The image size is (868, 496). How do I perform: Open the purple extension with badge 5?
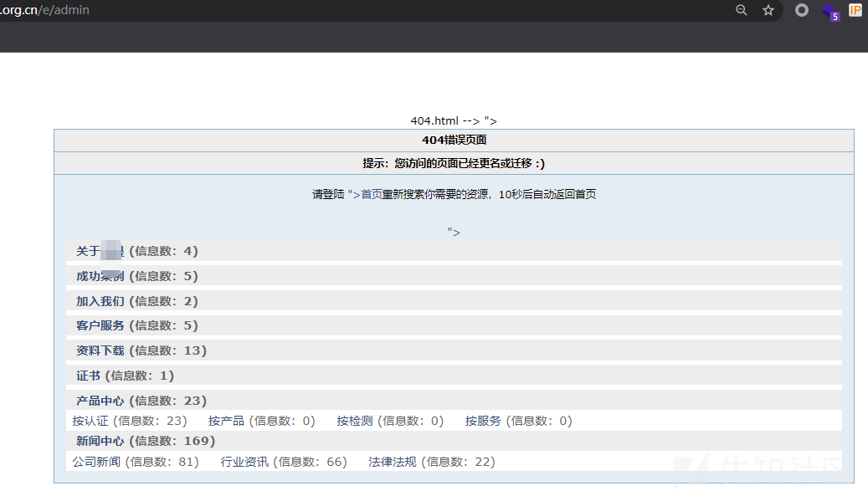831,11
